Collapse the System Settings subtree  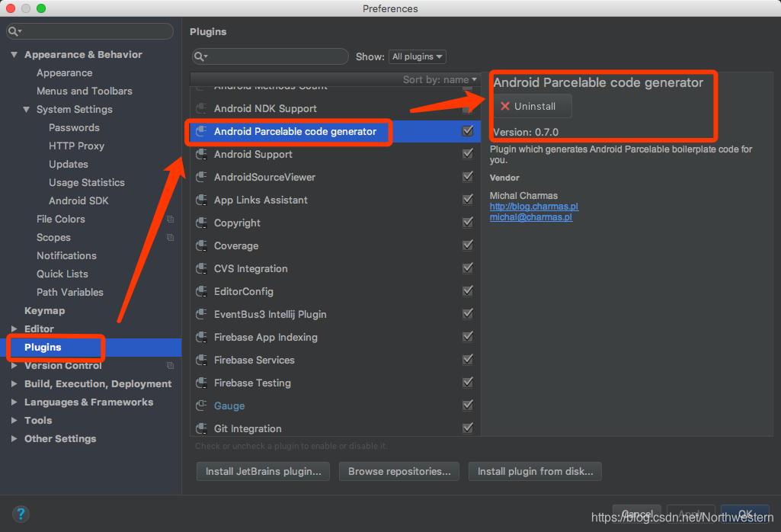point(27,110)
